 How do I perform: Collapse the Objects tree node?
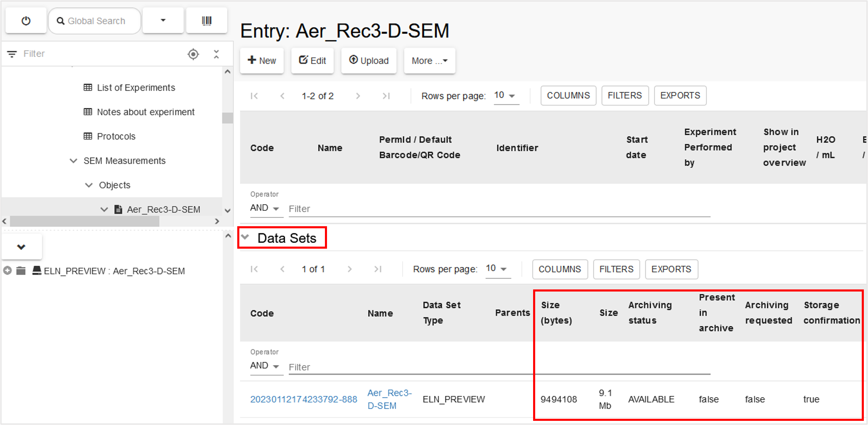[x=89, y=185]
